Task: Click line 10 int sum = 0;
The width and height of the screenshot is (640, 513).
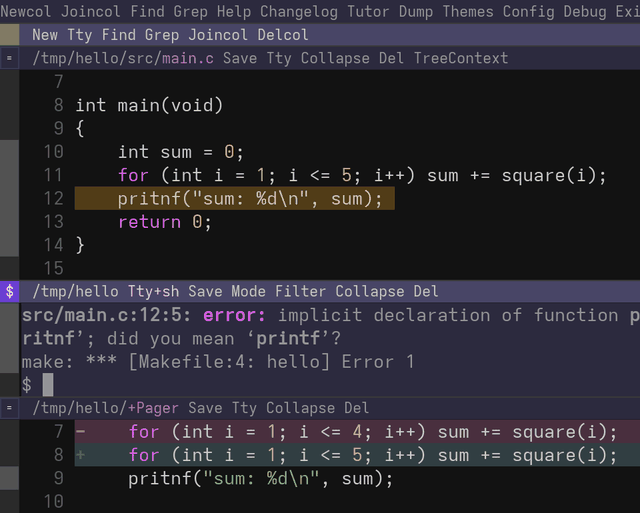Action: pos(181,152)
